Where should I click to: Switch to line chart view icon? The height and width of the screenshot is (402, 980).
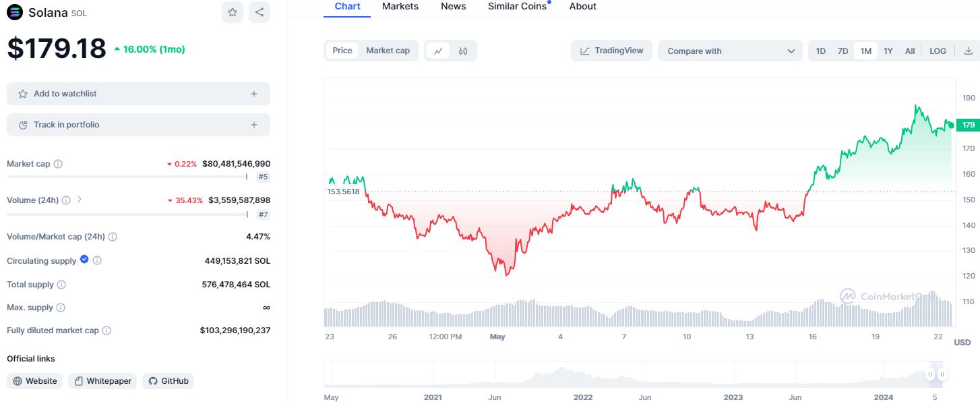coord(438,51)
